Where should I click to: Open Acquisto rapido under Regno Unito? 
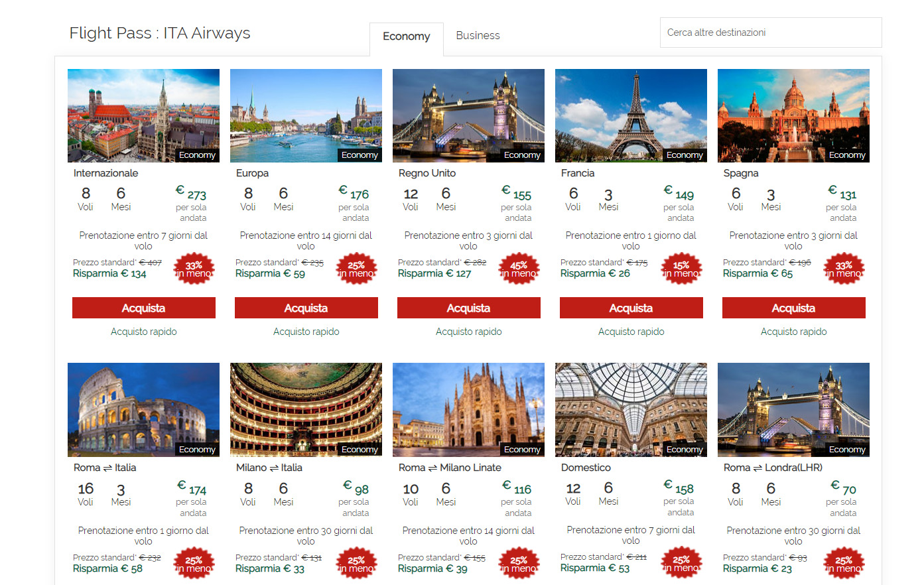coord(469,332)
